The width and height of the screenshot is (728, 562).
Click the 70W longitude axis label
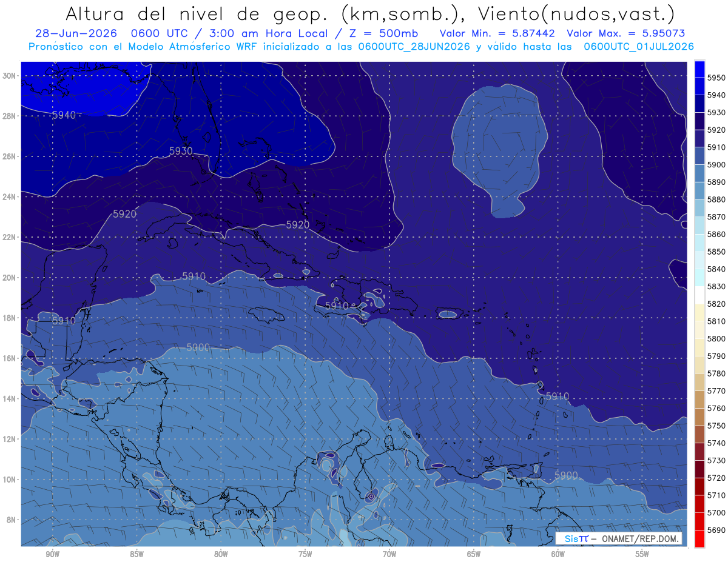point(389,554)
